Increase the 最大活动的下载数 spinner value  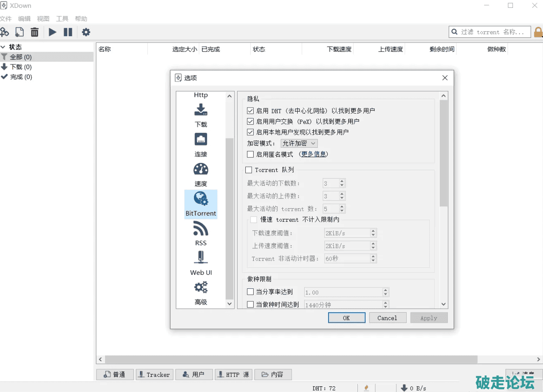coord(342,181)
